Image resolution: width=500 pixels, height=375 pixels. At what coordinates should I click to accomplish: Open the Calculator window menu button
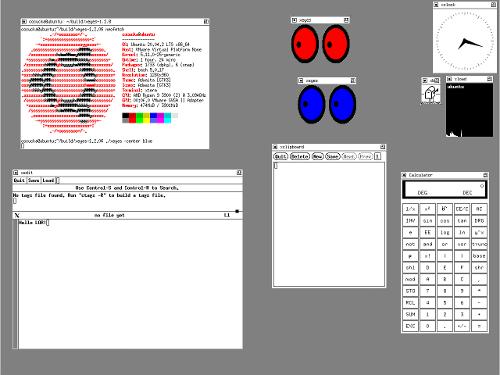[x=404, y=175]
